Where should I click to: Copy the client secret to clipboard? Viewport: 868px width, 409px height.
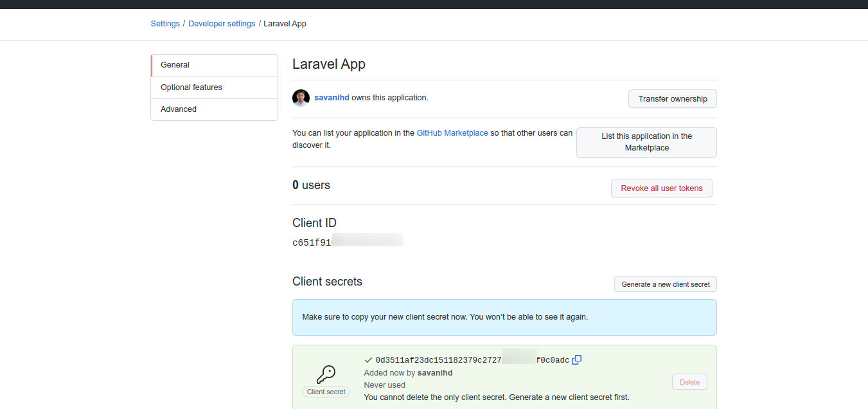pos(576,360)
